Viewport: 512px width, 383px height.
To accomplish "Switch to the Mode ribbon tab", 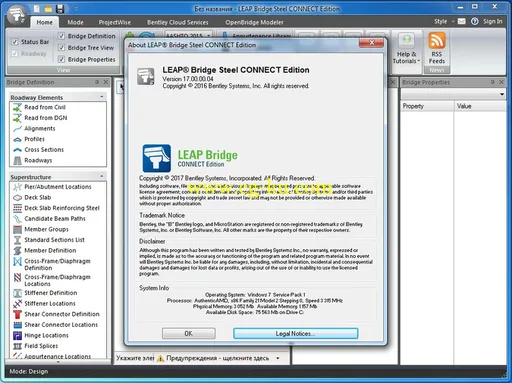I will click(x=75, y=22).
